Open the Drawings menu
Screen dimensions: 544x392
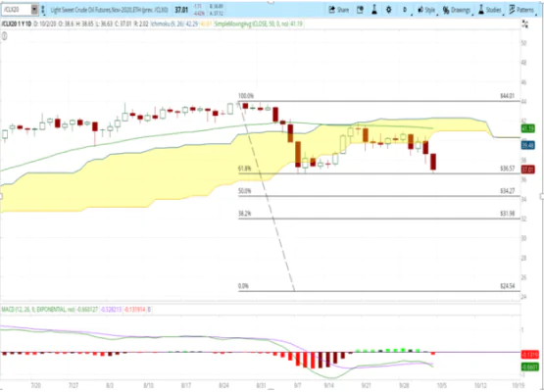[458, 10]
